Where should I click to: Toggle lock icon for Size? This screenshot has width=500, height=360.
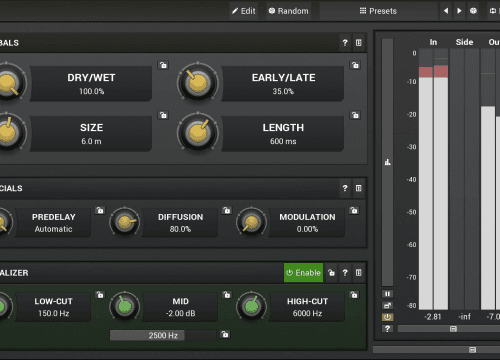tap(163, 115)
